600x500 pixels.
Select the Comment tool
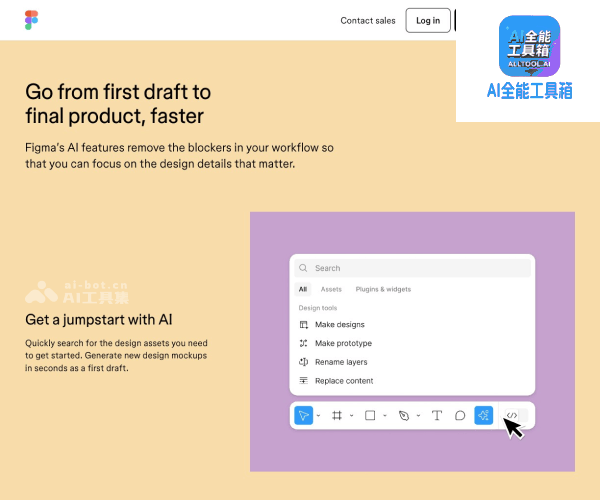pos(460,415)
